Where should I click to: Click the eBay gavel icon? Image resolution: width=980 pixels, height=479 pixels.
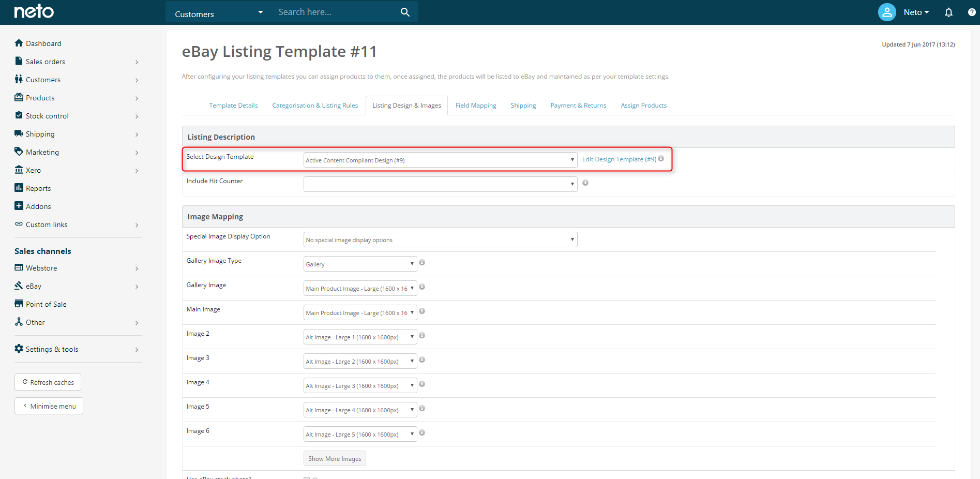tap(19, 286)
